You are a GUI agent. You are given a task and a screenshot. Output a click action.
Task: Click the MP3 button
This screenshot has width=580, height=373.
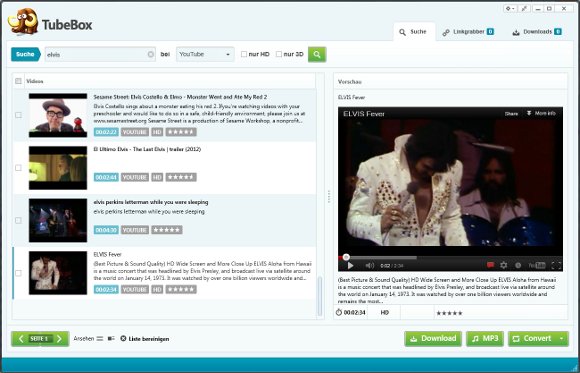pyautogui.click(x=485, y=339)
